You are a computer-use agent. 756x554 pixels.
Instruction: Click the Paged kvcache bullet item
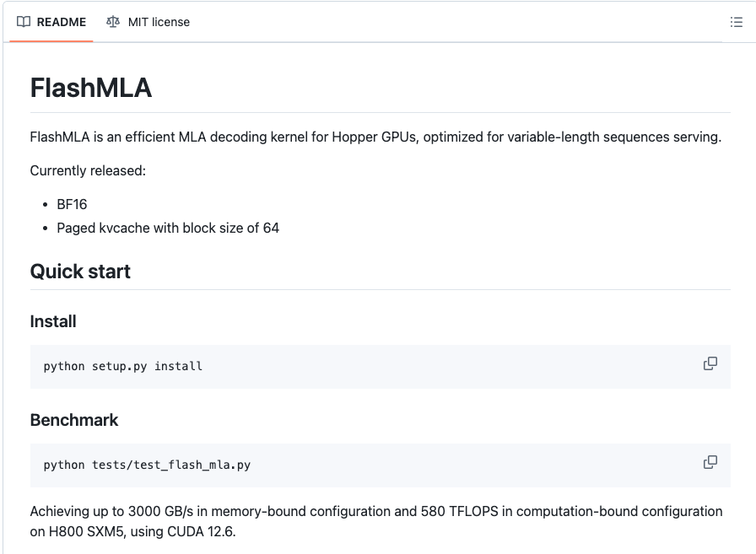168,228
